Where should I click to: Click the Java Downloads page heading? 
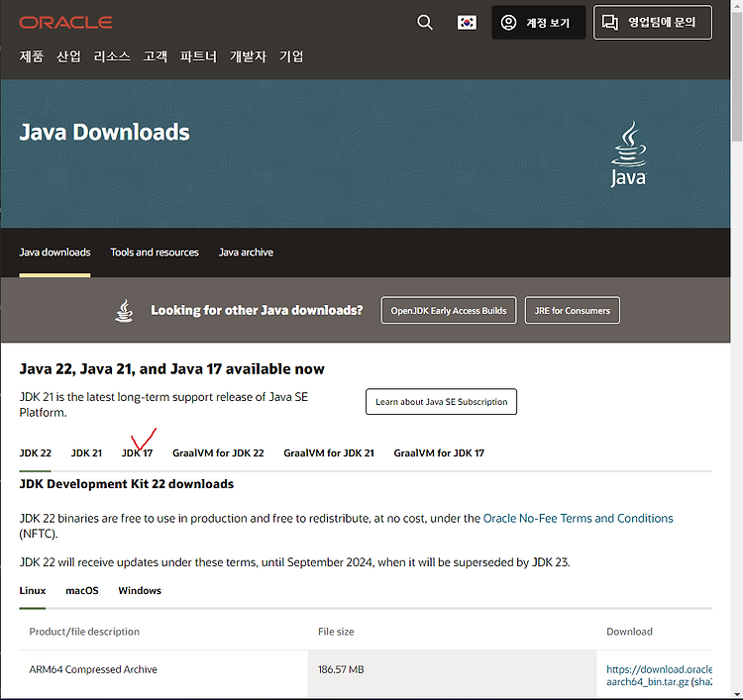point(104,132)
